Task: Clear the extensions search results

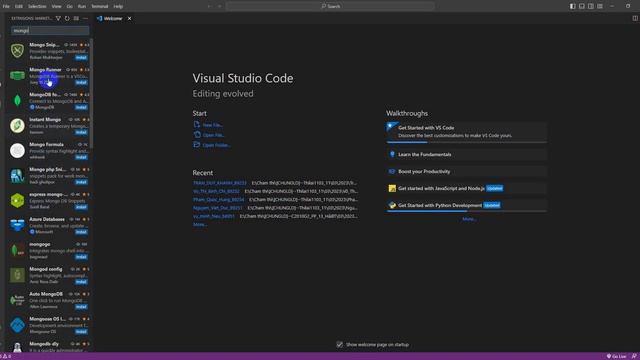Action: point(76,18)
